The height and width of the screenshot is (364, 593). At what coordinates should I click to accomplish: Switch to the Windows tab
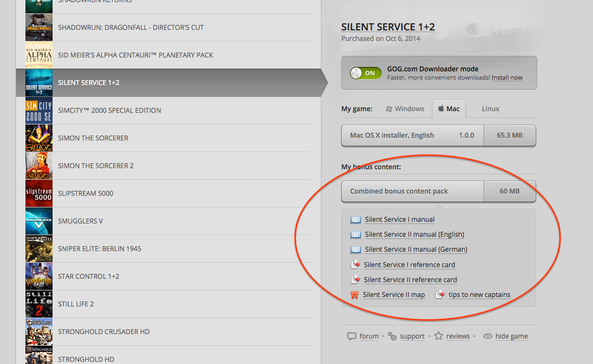pyautogui.click(x=405, y=108)
